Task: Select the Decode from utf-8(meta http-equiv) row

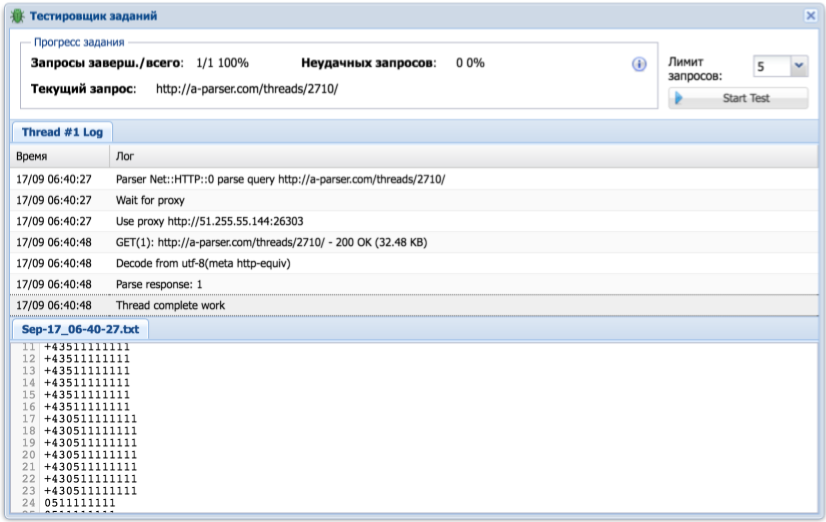Action: tap(414, 263)
